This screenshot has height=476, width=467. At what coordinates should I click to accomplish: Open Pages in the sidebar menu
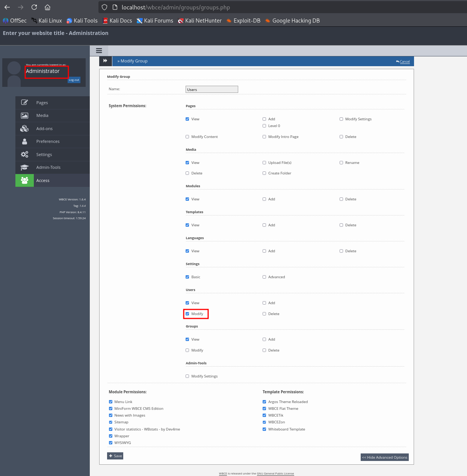point(53,103)
